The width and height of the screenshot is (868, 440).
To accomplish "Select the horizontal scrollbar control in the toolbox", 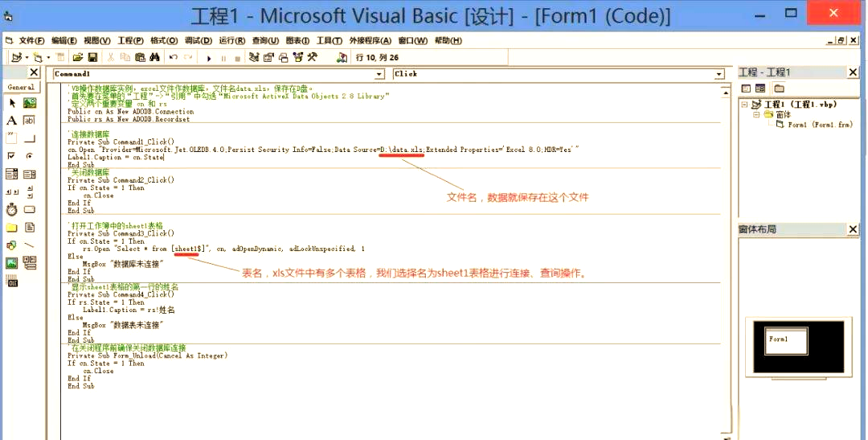I will pyautogui.click(x=11, y=191).
